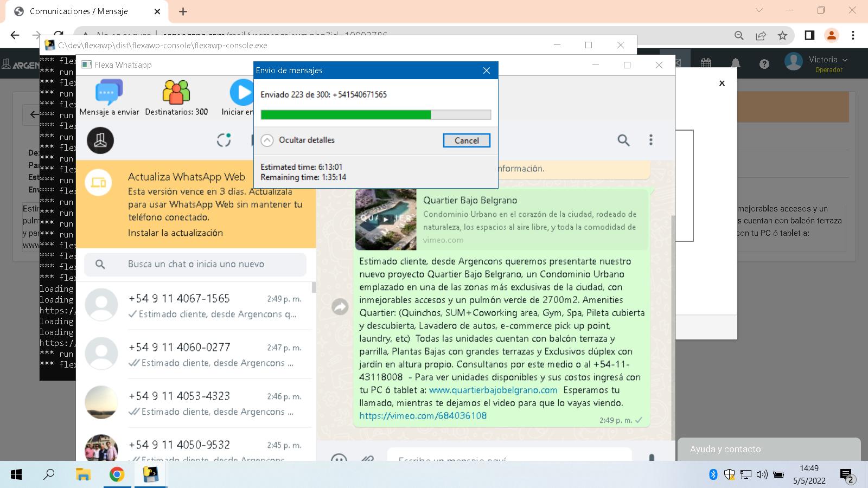Image resolution: width=868 pixels, height=488 pixels.
Task: Click Chrome zoom magnifier icon
Action: 739,35
